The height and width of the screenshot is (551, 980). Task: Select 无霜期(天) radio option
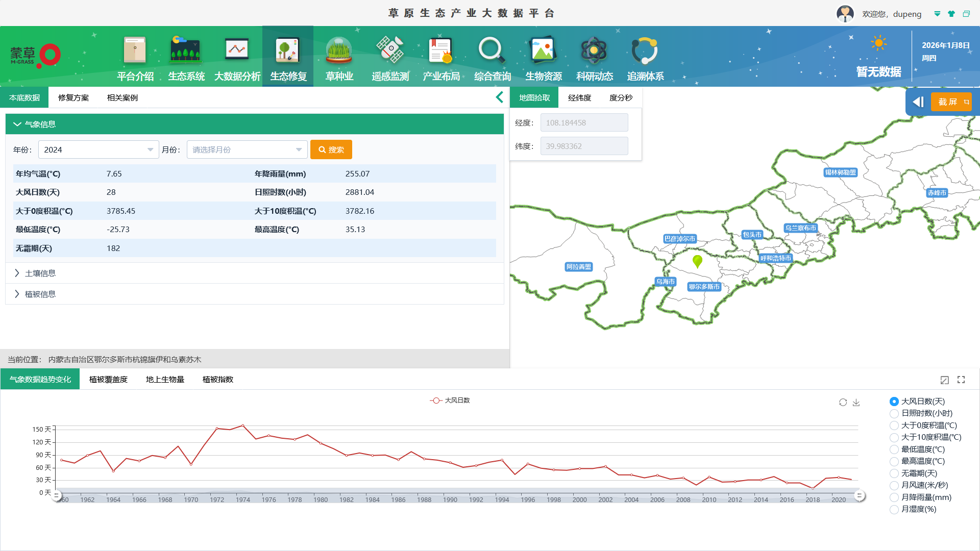(x=894, y=473)
